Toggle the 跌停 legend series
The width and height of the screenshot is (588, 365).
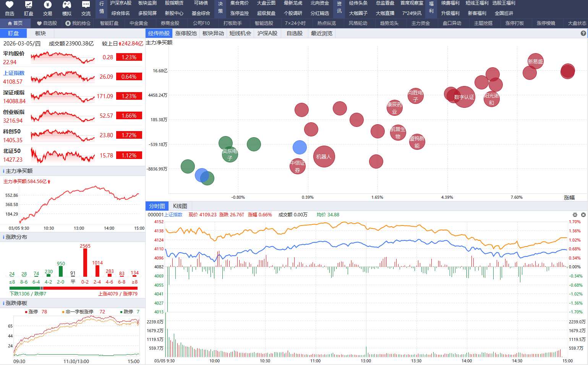pyautogui.click(x=128, y=312)
